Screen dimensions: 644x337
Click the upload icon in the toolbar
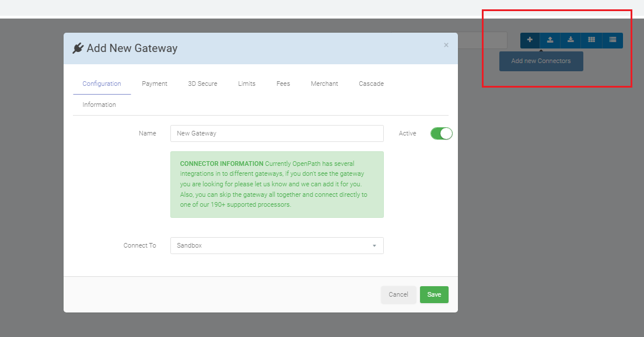(x=550, y=40)
